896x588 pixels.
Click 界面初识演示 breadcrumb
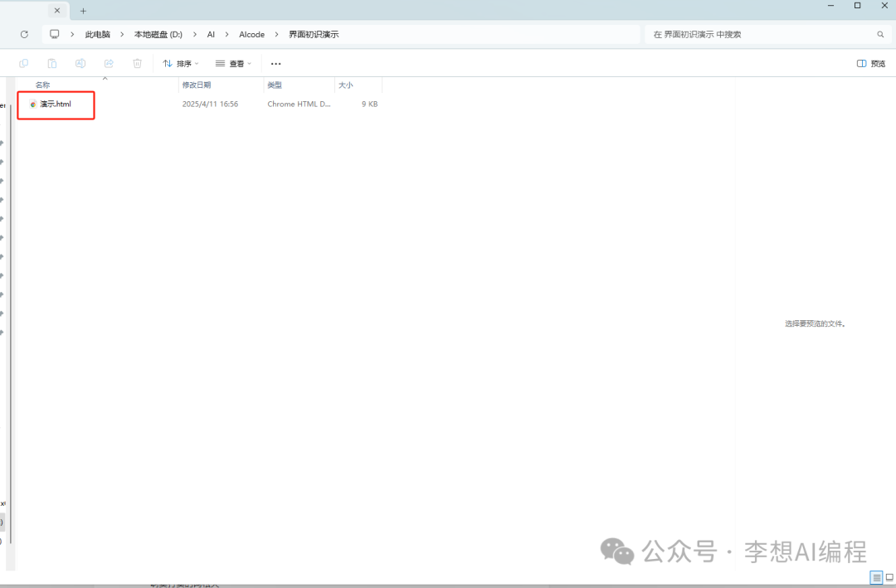314,34
